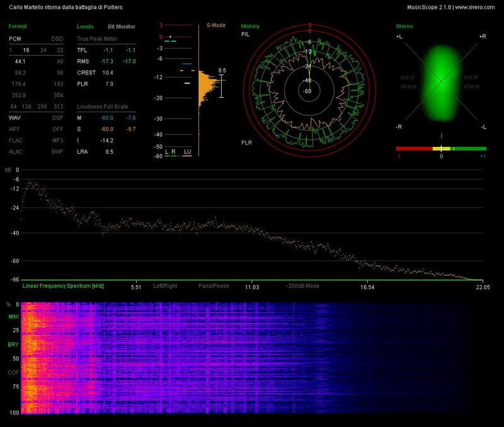Click the 256 DSD rate value
Screen dimensions: 504x427
[42, 107]
